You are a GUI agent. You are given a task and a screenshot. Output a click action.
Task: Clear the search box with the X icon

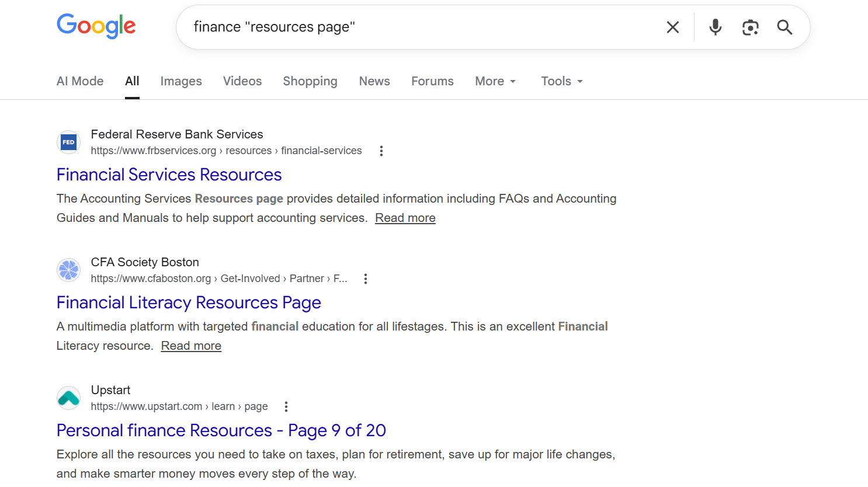[x=672, y=27]
